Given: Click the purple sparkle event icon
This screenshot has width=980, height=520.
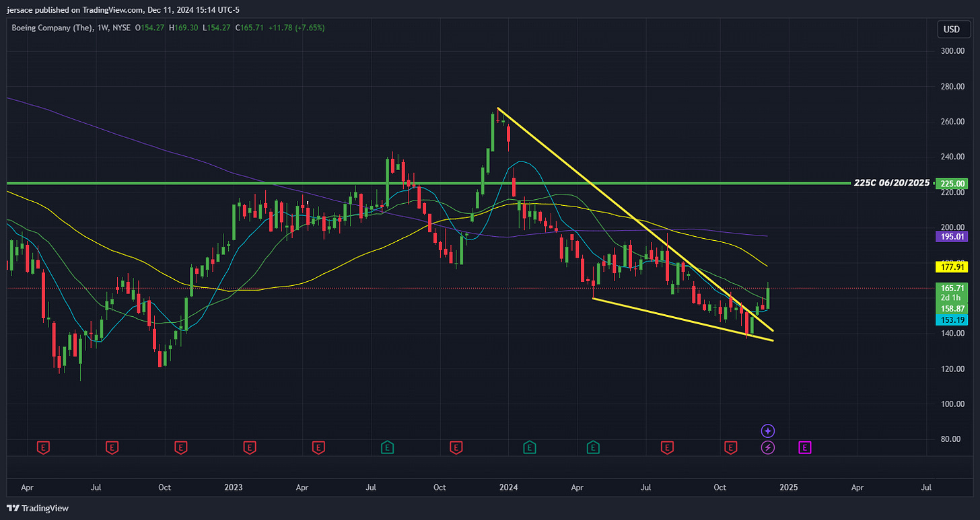Looking at the screenshot, I should pyautogui.click(x=767, y=431).
